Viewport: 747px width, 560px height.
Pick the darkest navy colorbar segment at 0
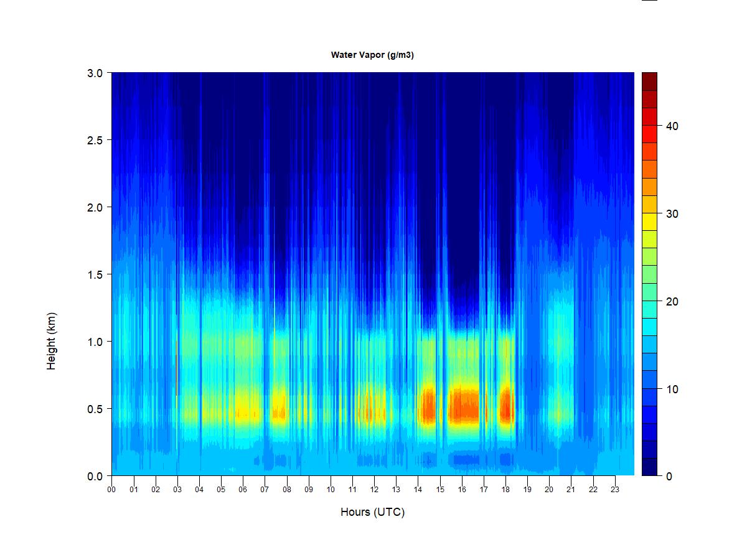tap(649, 467)
